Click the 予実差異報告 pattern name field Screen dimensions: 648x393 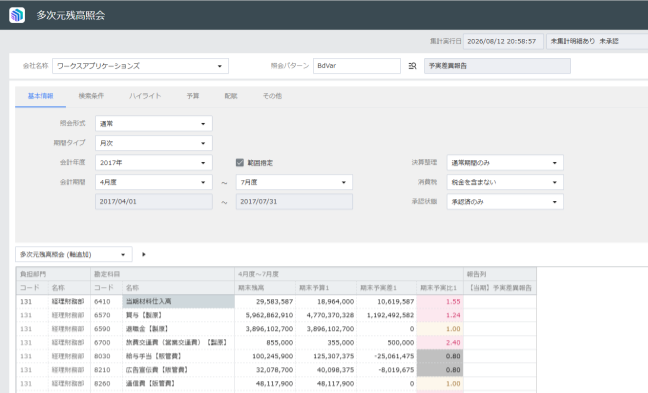(x=497, y=66)
